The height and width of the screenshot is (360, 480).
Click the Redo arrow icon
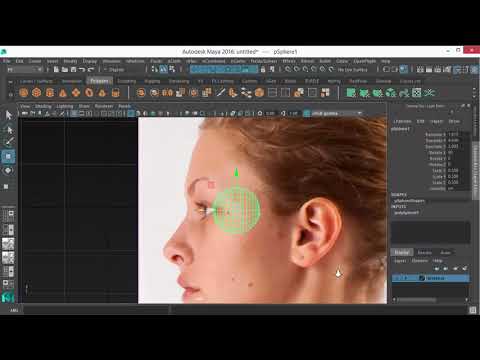click(91, 69)
